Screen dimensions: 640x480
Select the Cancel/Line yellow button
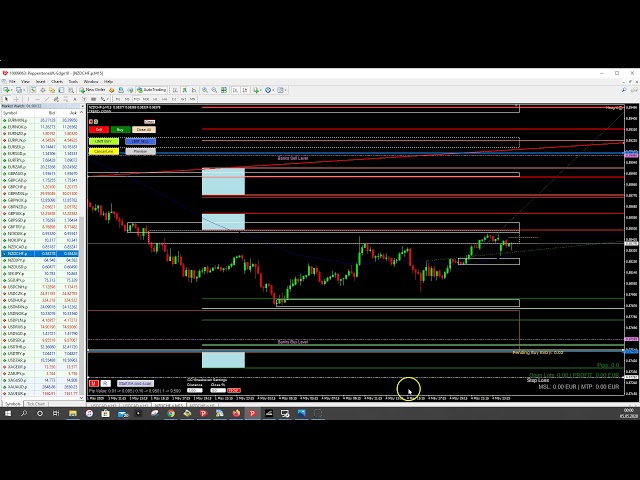tap(104, 151)
